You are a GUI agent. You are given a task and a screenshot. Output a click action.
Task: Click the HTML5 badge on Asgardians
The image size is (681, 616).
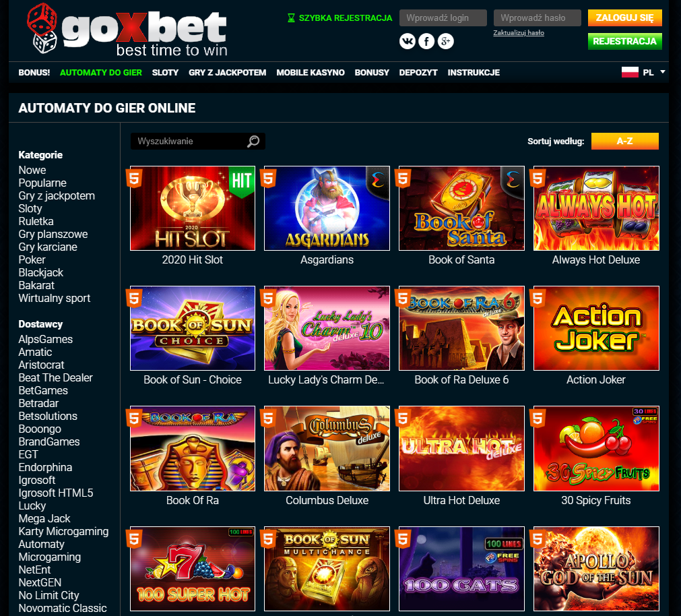[x=268, y=178]
